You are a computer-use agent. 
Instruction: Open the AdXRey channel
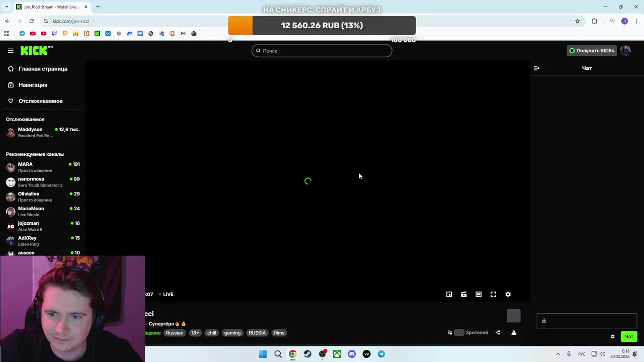(43, 241)
